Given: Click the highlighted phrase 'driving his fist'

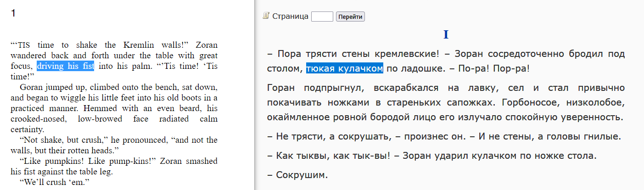Looking at the screenshot, I should pyautogui.click(x=66, y=66).
